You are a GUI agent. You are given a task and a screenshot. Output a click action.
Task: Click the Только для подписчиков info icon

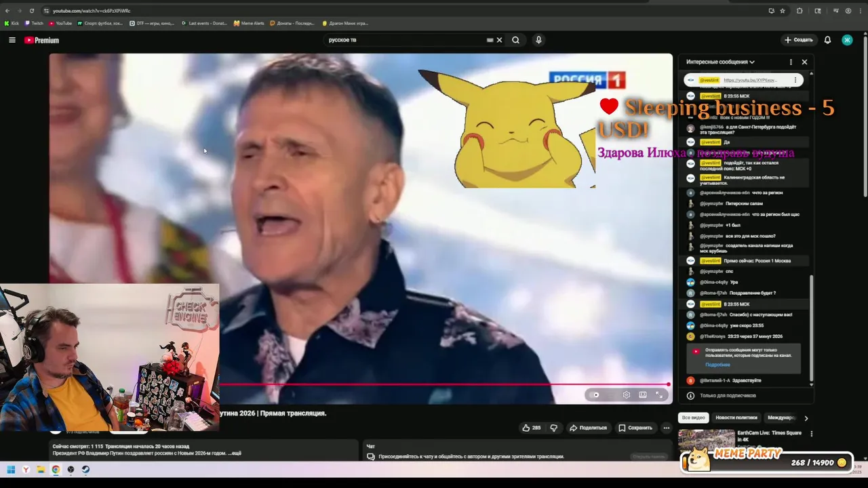tap(690, 395)
